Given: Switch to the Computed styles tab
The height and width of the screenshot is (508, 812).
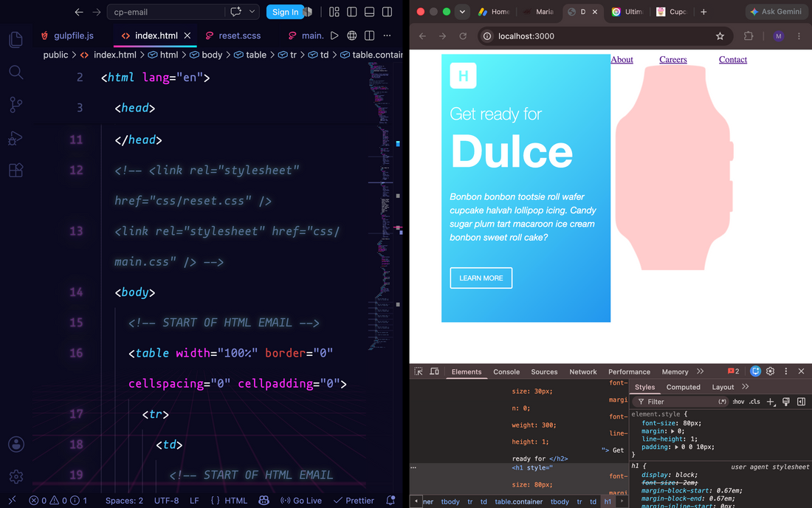Looking at the screenshot, I should [x=683, y=387].
